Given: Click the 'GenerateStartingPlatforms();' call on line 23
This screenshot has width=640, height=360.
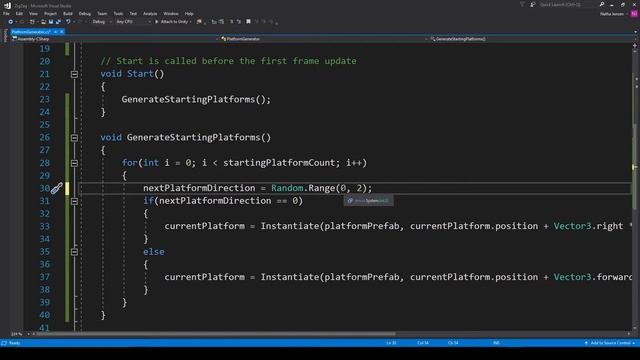Looking at the screenshot, I should pyautogui.click(x=196, y=100).
